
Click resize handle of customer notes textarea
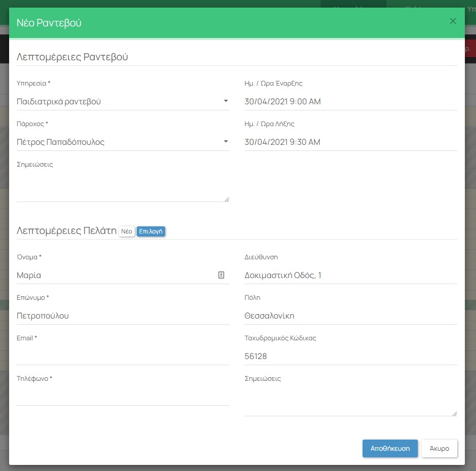pos(455,414)
